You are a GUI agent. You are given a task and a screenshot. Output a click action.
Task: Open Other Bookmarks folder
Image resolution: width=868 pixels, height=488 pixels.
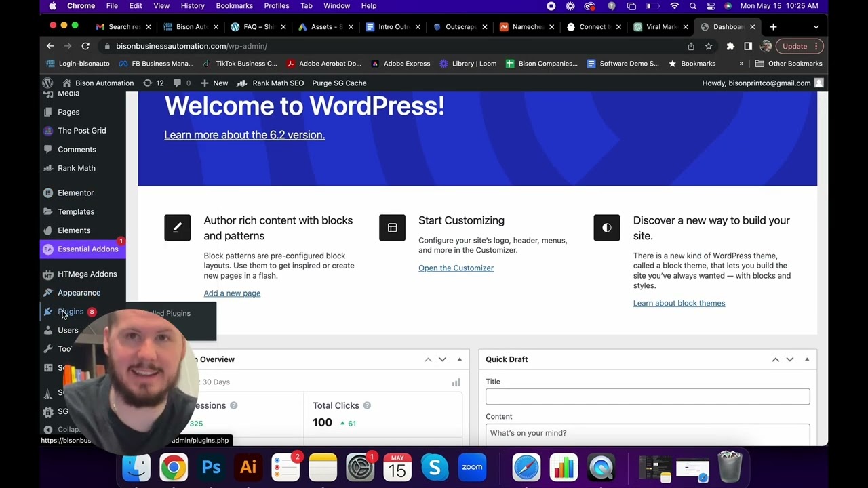tap(789, 64)
